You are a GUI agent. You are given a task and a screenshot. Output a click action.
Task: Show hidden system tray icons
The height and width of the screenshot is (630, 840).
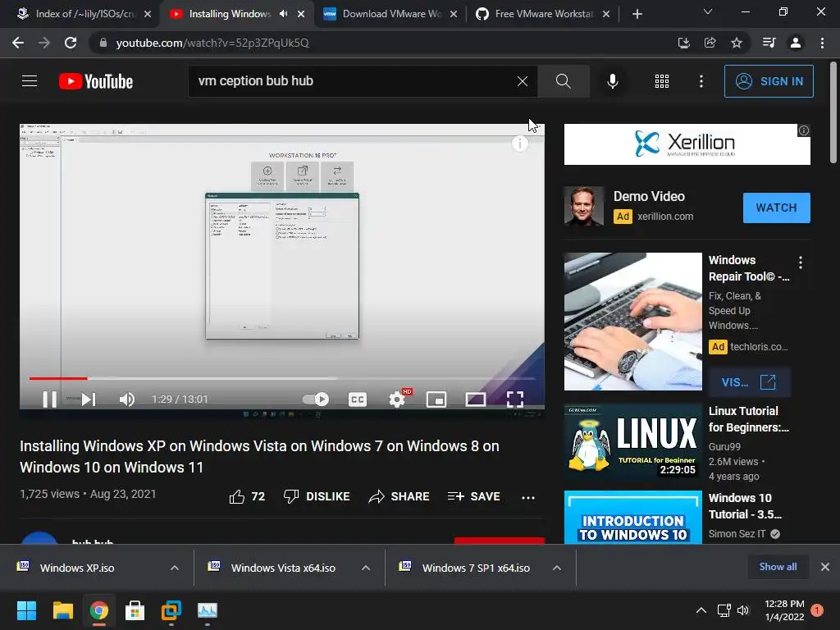[x=701, y=610]
